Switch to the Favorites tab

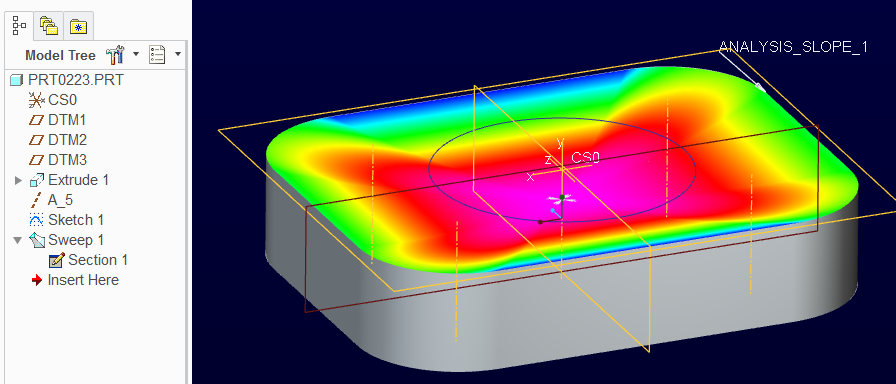78,26
